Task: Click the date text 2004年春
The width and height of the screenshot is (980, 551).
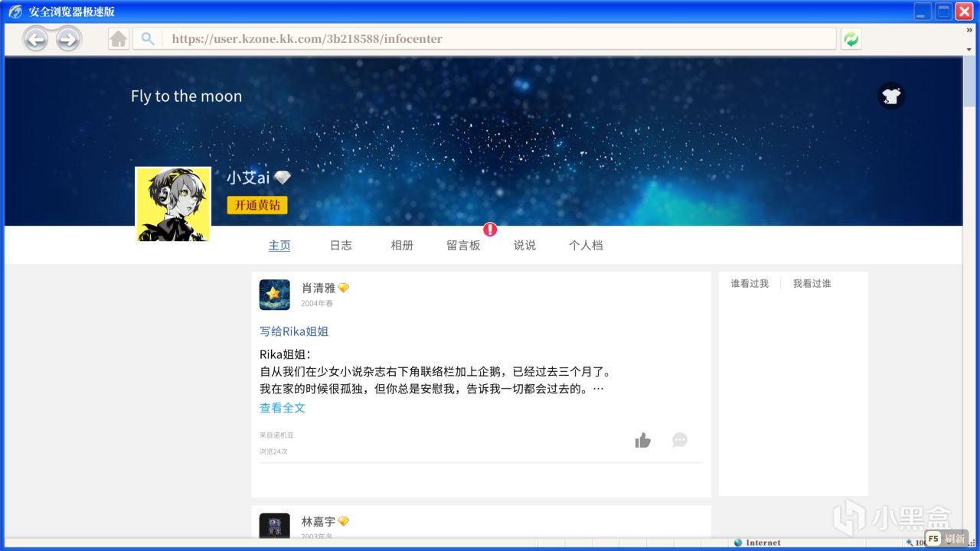Action: tap(317, 304)
